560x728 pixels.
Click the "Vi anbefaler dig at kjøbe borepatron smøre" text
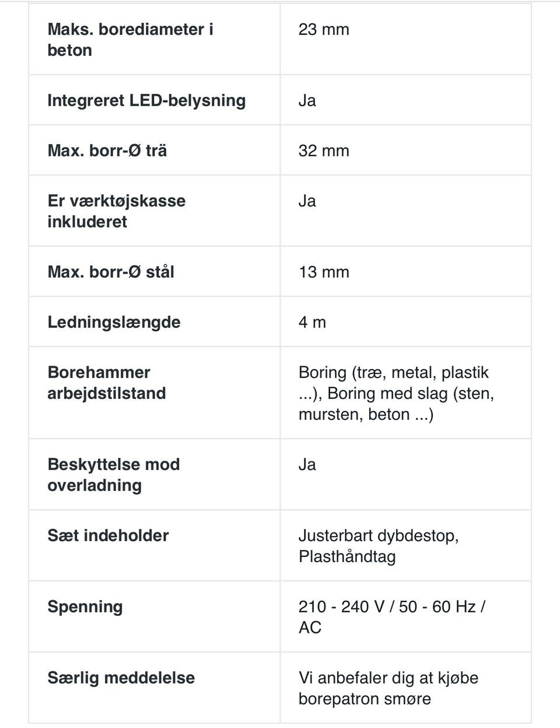[388, 688]
